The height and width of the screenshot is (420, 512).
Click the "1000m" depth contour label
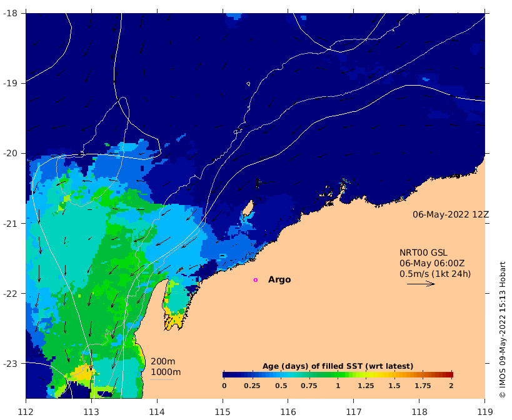166,372
